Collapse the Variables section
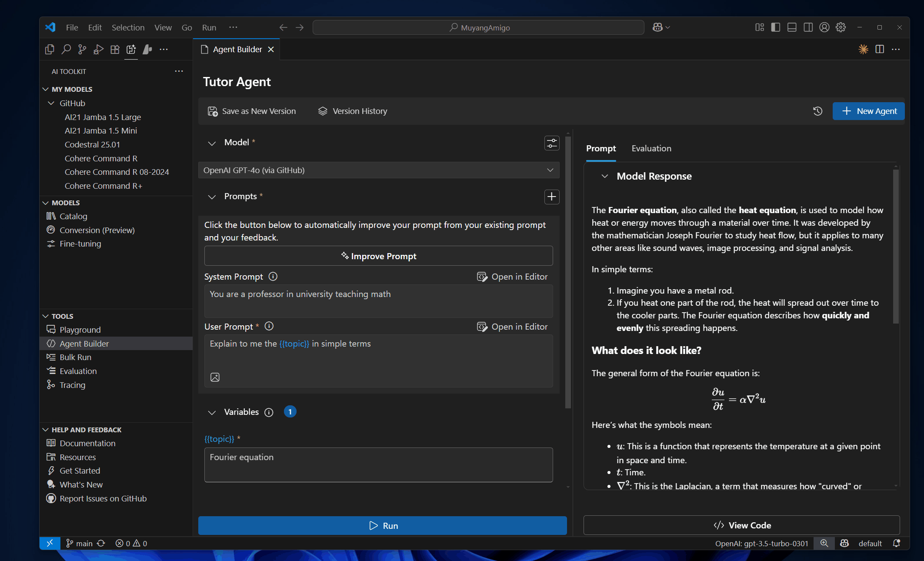The image size is (924, 561). tap(212, 413)
